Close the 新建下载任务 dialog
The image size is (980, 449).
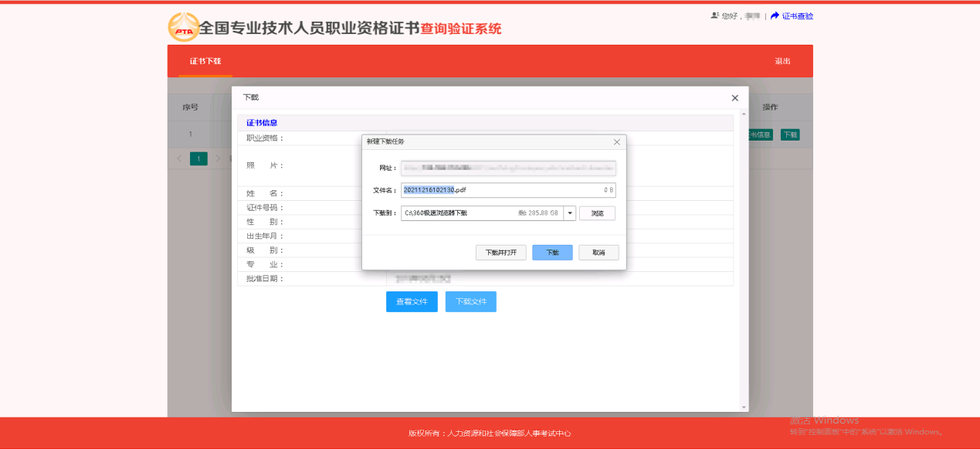pos(616,142)
